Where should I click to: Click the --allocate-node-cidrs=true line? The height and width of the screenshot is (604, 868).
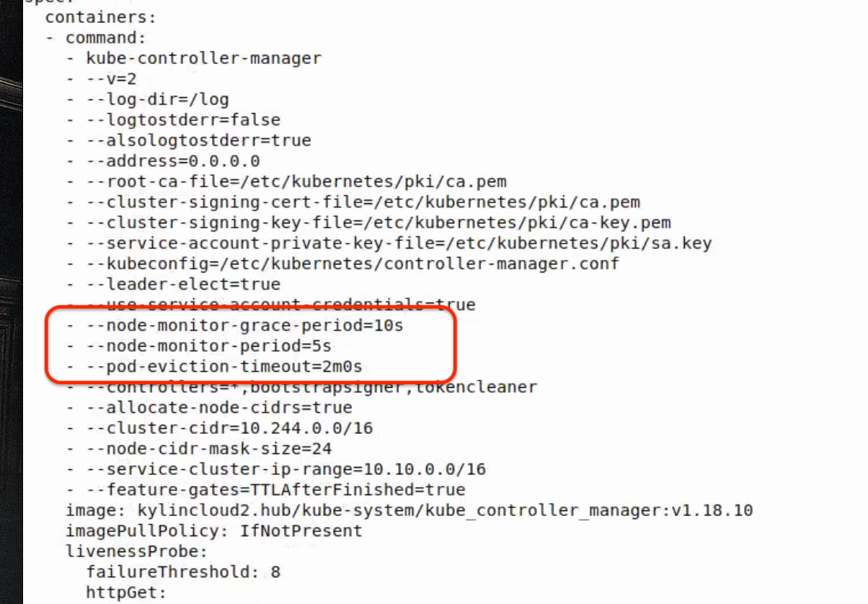(219, 408)
